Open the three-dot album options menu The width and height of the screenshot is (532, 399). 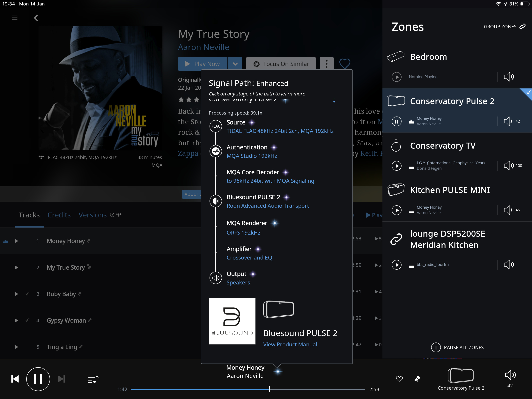coord(326,64)
